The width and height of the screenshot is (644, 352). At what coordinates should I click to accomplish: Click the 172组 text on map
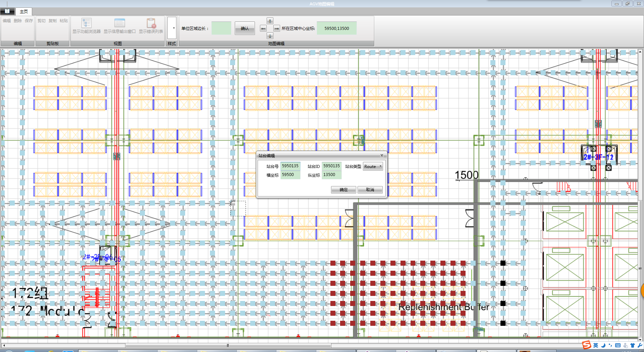30,293
